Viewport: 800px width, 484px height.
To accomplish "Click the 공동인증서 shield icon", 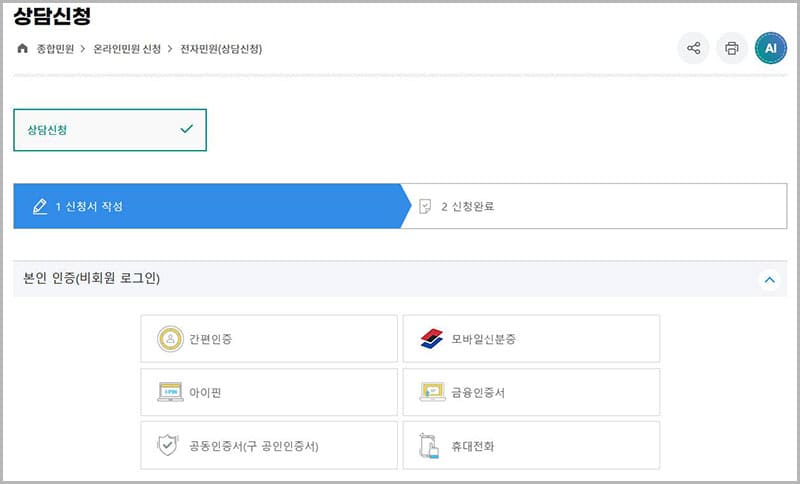I will click(x=169, y=446).
